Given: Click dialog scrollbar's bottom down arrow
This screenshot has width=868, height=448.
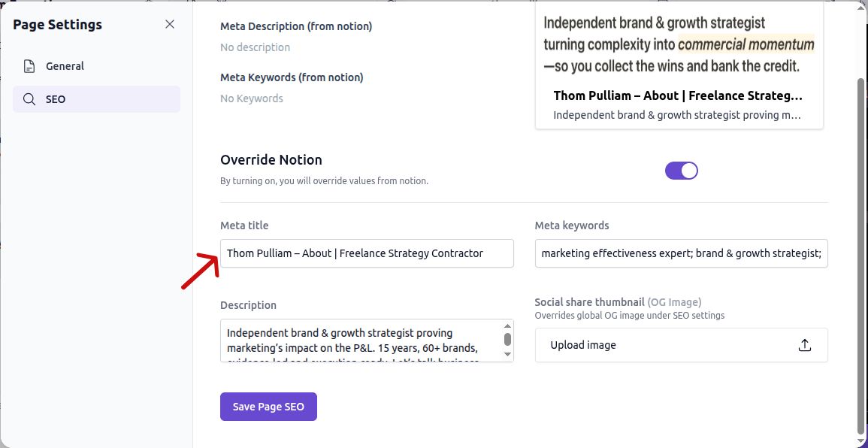Looking at the screenshot, I should pos(861,442).
